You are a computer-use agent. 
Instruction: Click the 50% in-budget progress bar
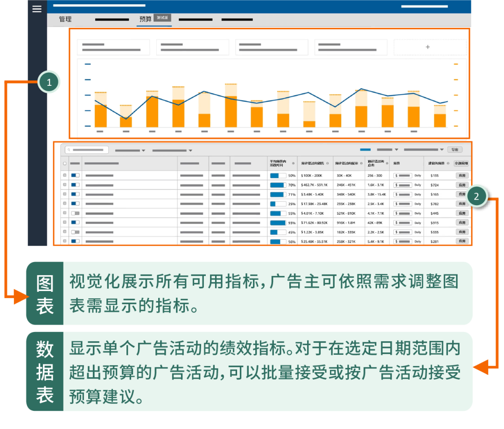(x=278, y=176)
